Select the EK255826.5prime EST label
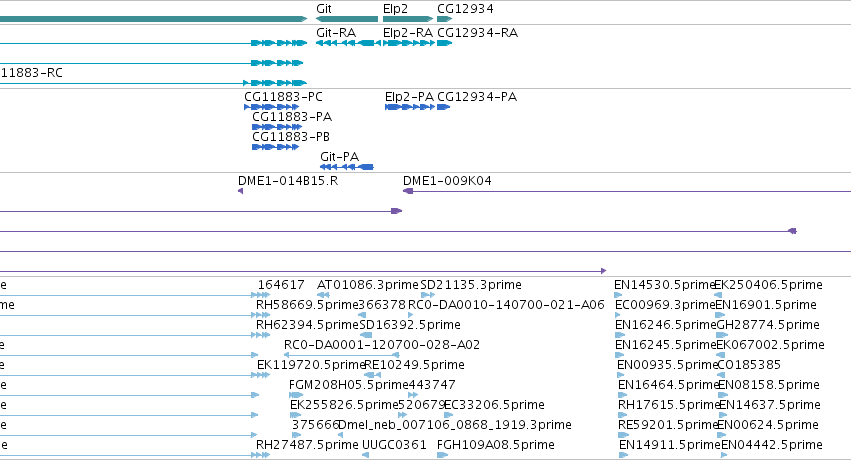This screenshot has width=851, height=460. pyautogui.click(x=344, y=405)
